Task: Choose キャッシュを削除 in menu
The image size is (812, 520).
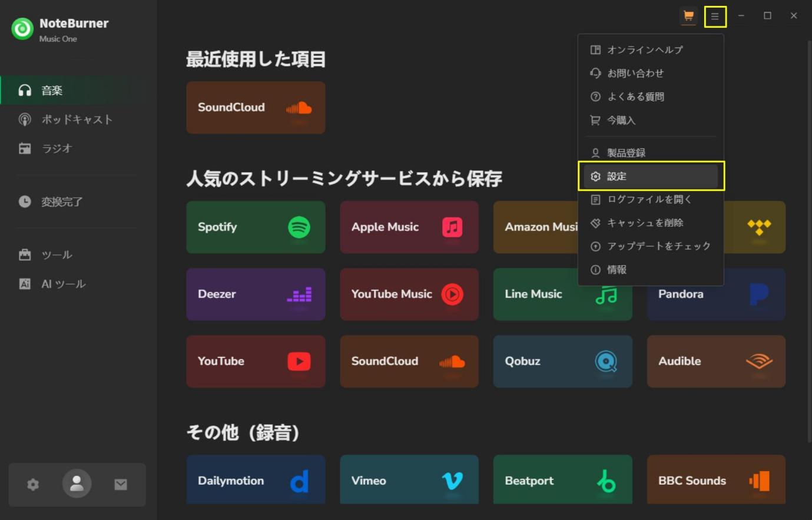Action: pos(651,223)
